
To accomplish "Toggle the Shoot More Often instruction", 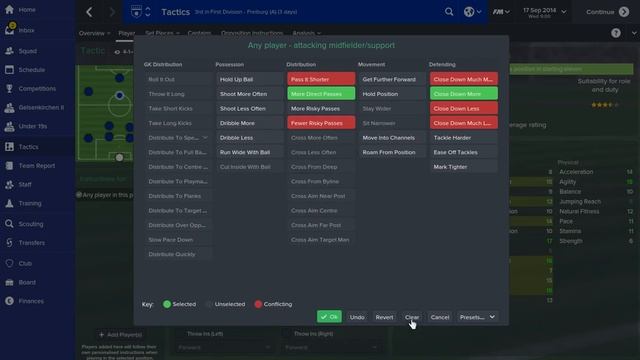I will [x=250, y=94].
